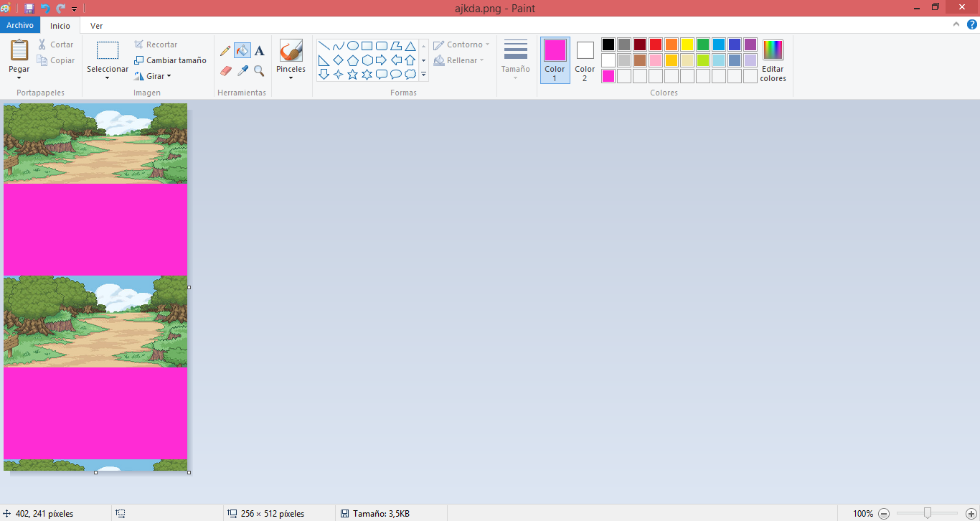Open Editar colores dialog
Screen dimensions: 980x521
pyautogui.click(x=773, y=60)
